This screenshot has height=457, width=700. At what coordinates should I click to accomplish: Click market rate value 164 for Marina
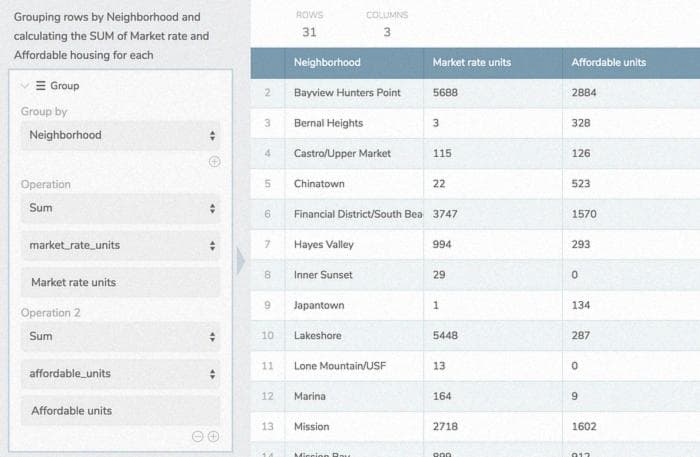[x=442, y=396]
